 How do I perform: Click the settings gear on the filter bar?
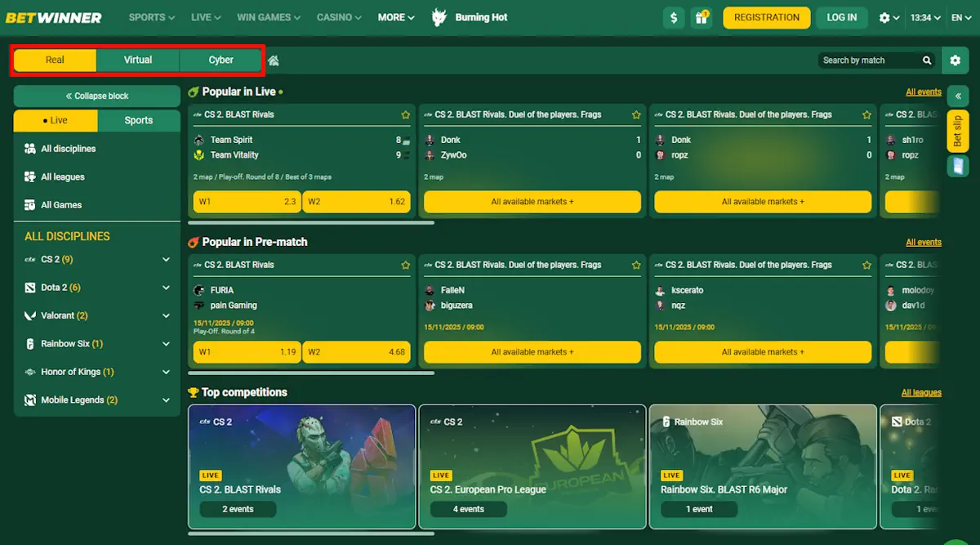[955, 60]
